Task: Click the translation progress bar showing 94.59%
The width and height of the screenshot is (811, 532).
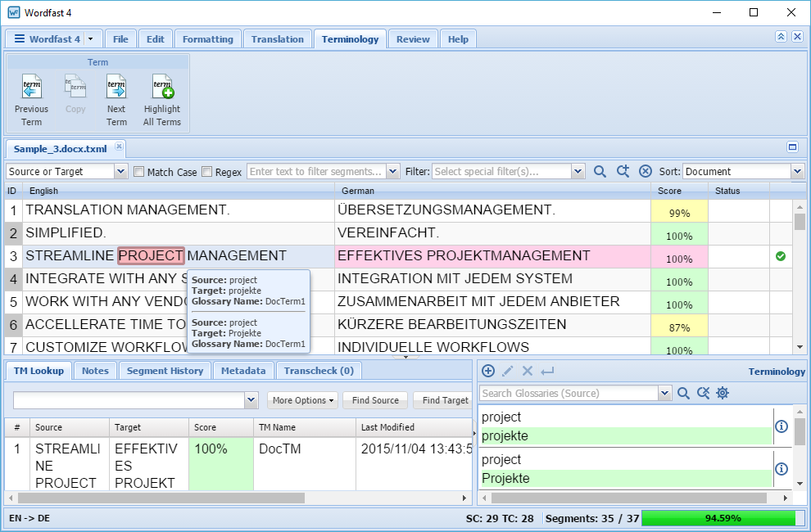Action: tap(723, 518)
